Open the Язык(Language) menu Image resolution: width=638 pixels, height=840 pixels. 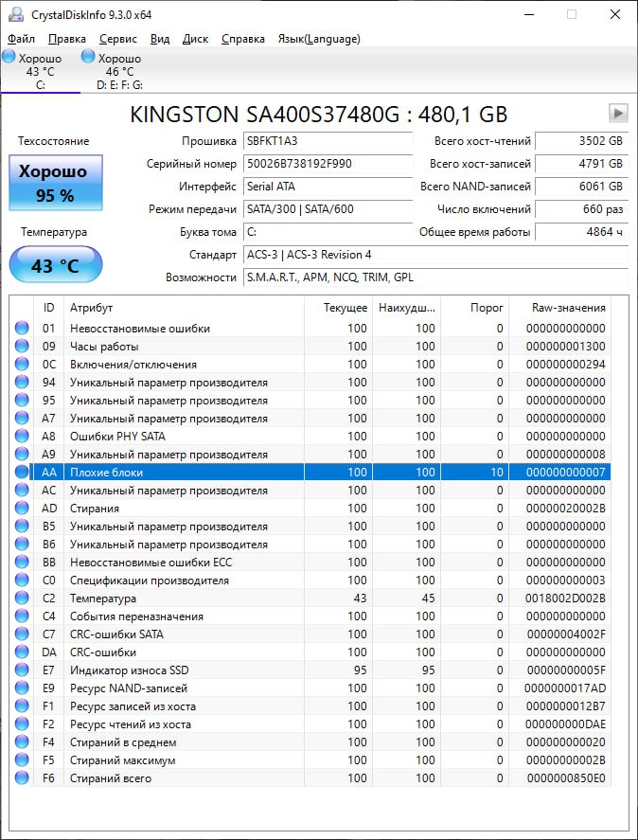pyautogui.click(x=319, y=39)
